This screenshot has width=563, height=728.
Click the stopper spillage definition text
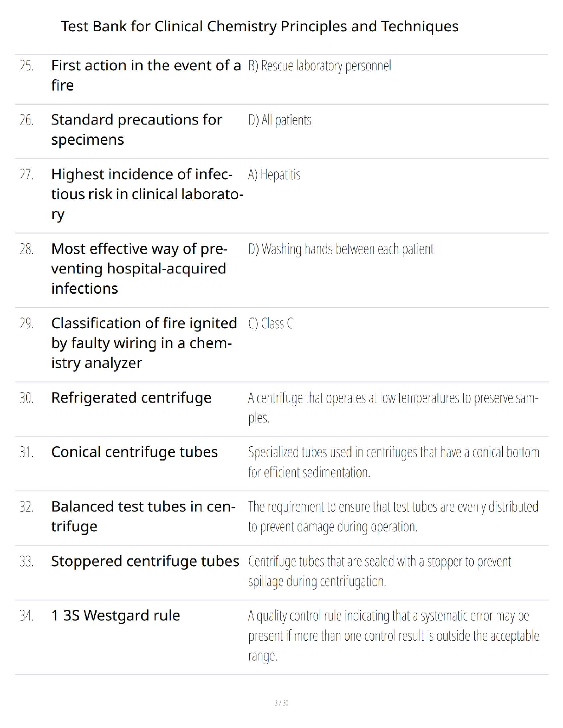pyautogui.click(x=379, y=571)
